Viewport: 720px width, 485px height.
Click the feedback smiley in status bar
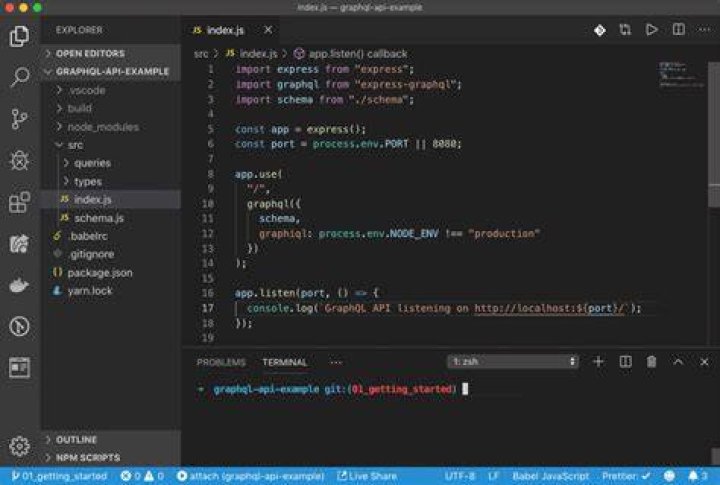point(669,476)
